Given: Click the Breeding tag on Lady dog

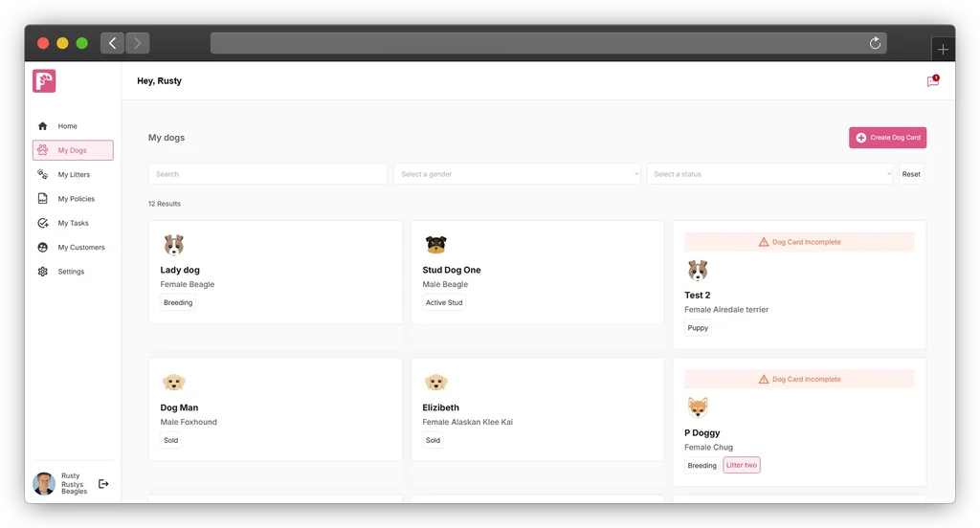Looking at the screenshot, I should 178,302.
